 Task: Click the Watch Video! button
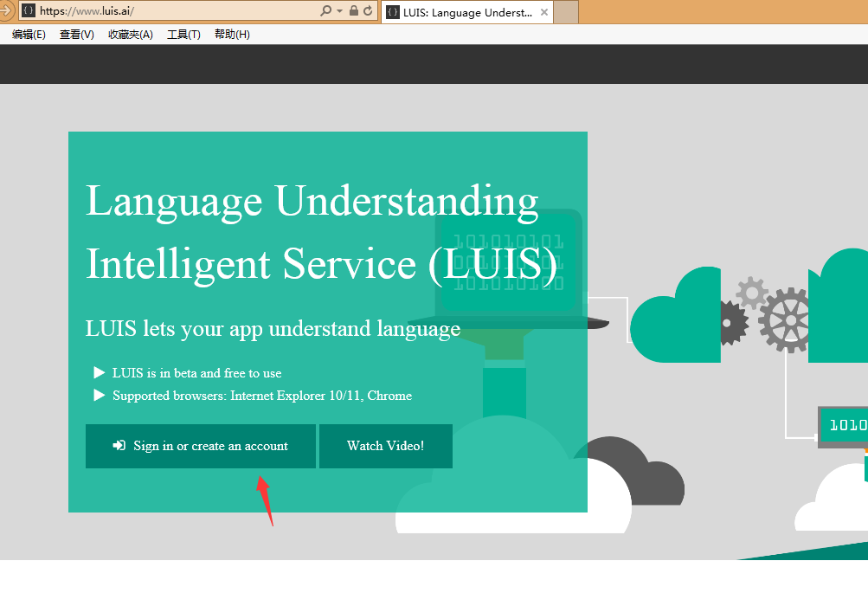[386, 446]
